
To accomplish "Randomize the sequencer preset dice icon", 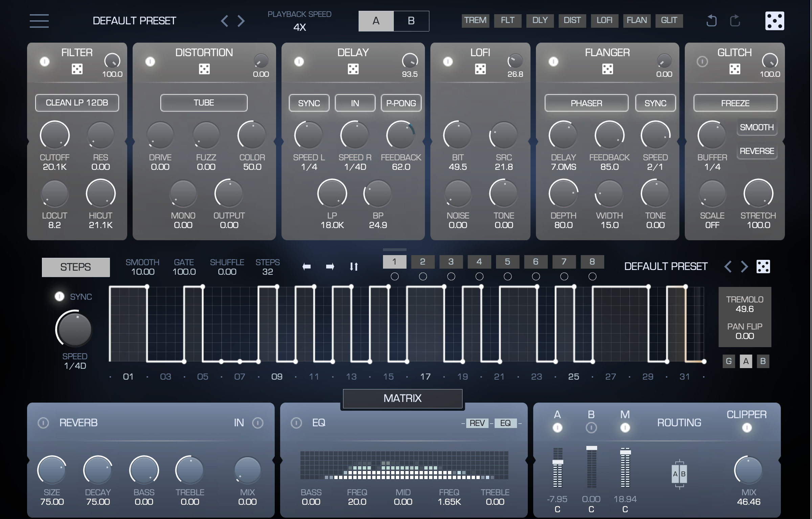I will 763,267.
